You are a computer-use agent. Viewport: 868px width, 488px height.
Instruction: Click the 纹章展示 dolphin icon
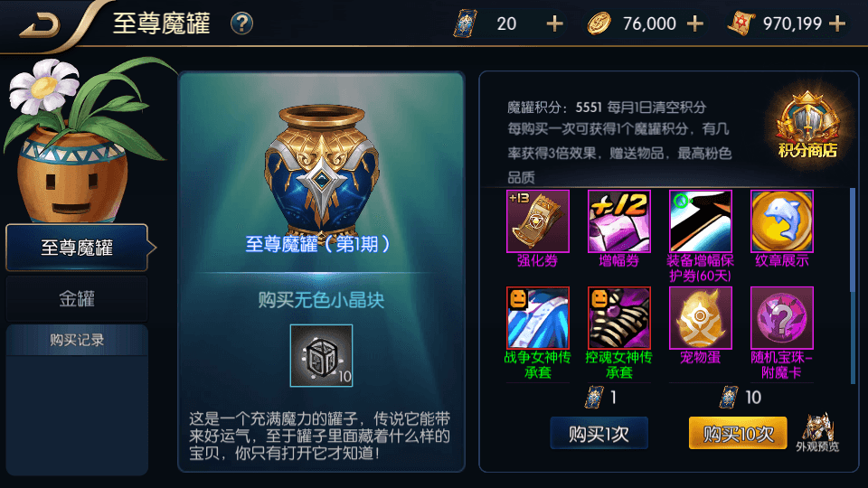781,221
